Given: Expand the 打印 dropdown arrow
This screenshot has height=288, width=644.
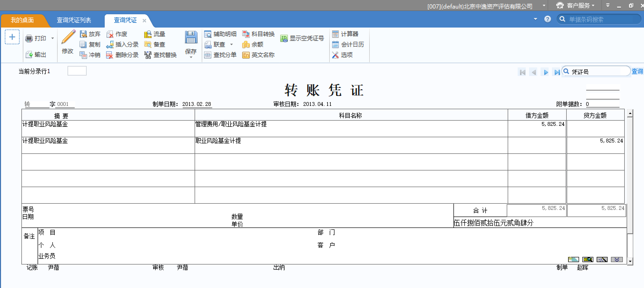Looking at the screenshot, I should pyautogui.click(x=53, y=38).
